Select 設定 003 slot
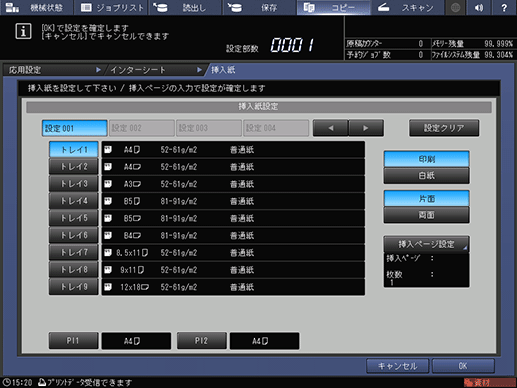Image resolution: width=517 pixels, height=388 pixels. 209,128
